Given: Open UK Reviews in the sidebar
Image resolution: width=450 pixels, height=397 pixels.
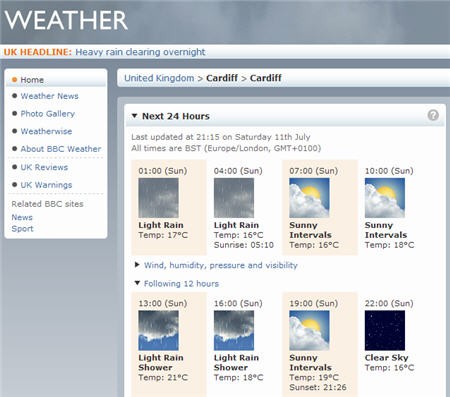Looking at the screenshot, I should point(44,167).
